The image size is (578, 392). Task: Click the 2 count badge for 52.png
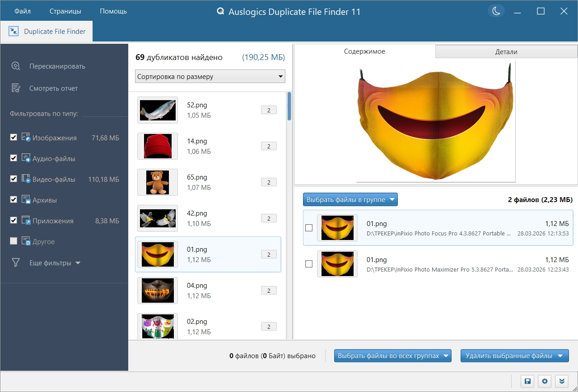point(269,110)
